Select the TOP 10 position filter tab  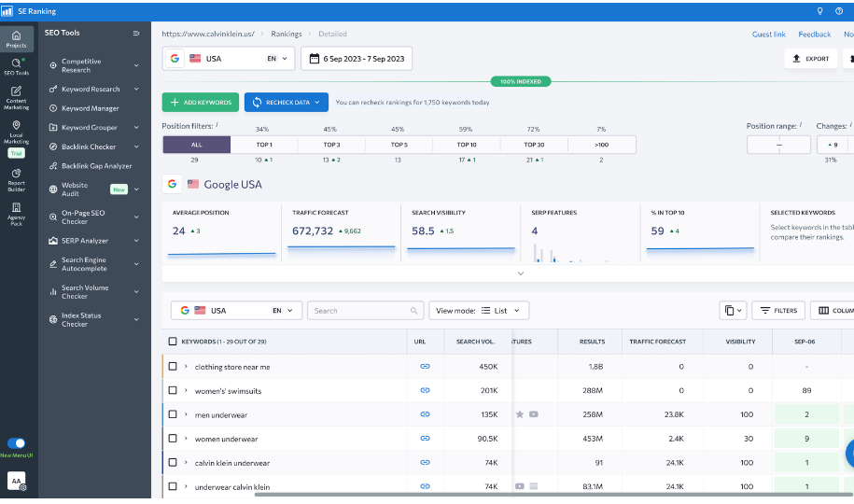[467, 145]
